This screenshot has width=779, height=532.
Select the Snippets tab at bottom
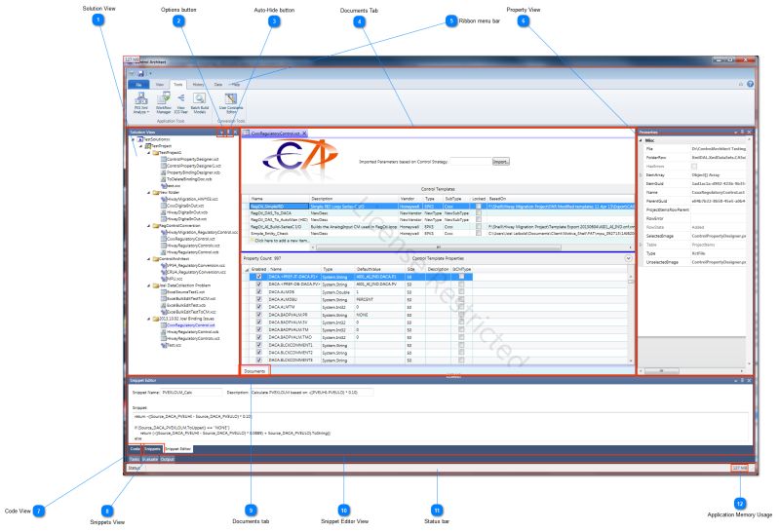(x=152, y=449)
